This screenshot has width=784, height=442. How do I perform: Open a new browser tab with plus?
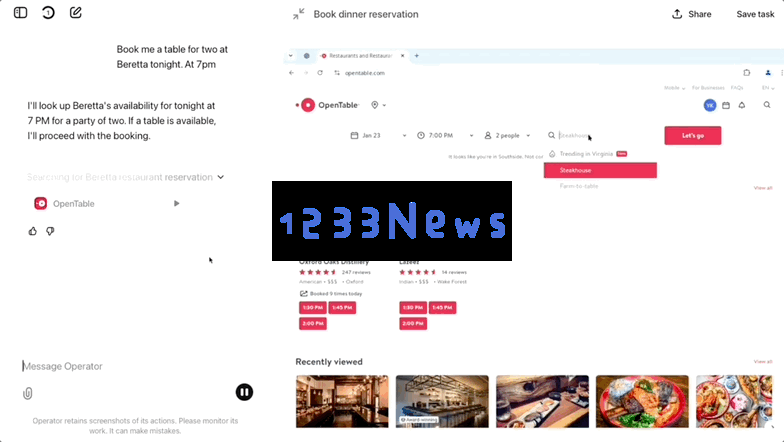point(416,56)
